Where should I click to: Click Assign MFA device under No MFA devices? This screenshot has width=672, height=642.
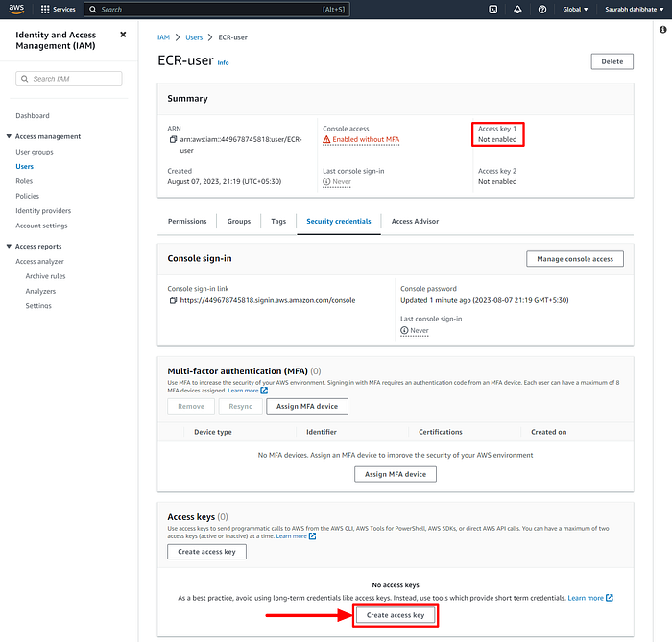tap(396, 474)
